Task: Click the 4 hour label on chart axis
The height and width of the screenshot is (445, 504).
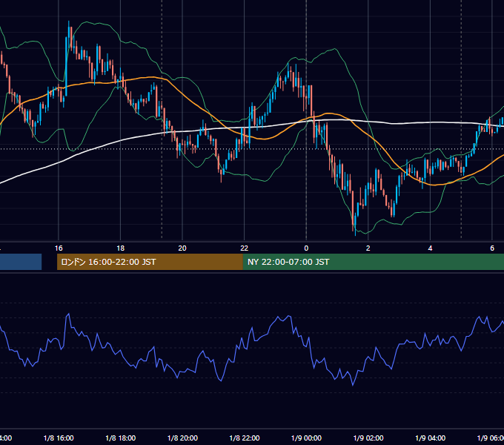Action: (430, 248)
